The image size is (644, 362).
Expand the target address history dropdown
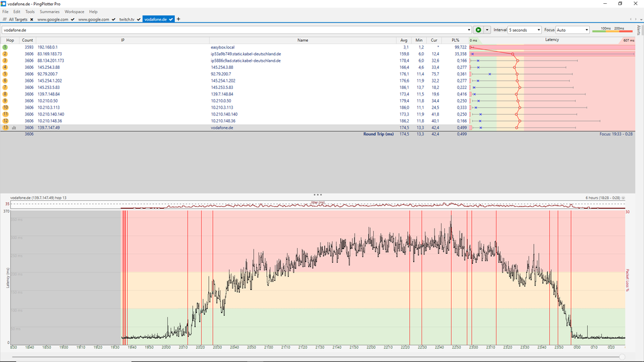(469, 30)
